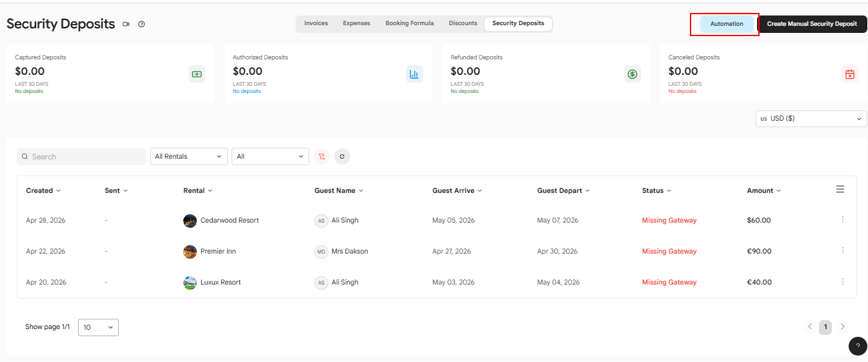The image size is (868, 362).
Task: Open row actions for Cedarwood Resort
Action: pos(842,220)
